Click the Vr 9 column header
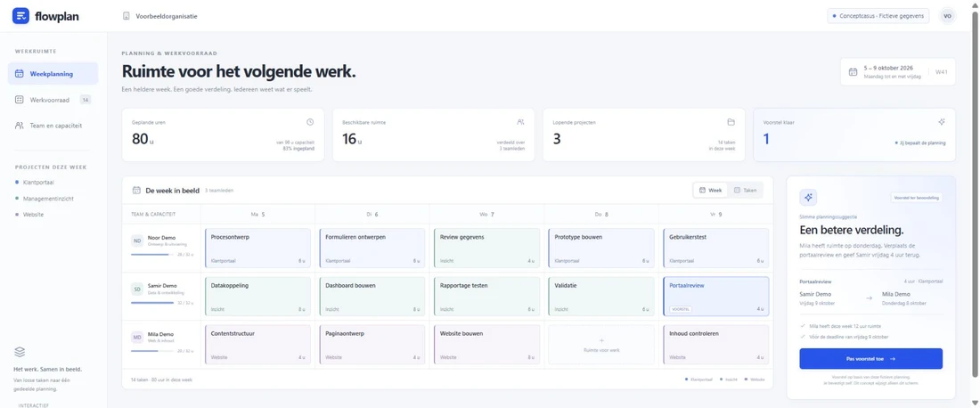 [x=716, y=215]
